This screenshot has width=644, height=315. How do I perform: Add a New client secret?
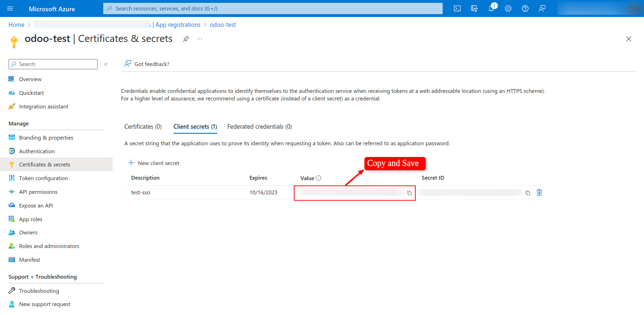coord(154,163)
